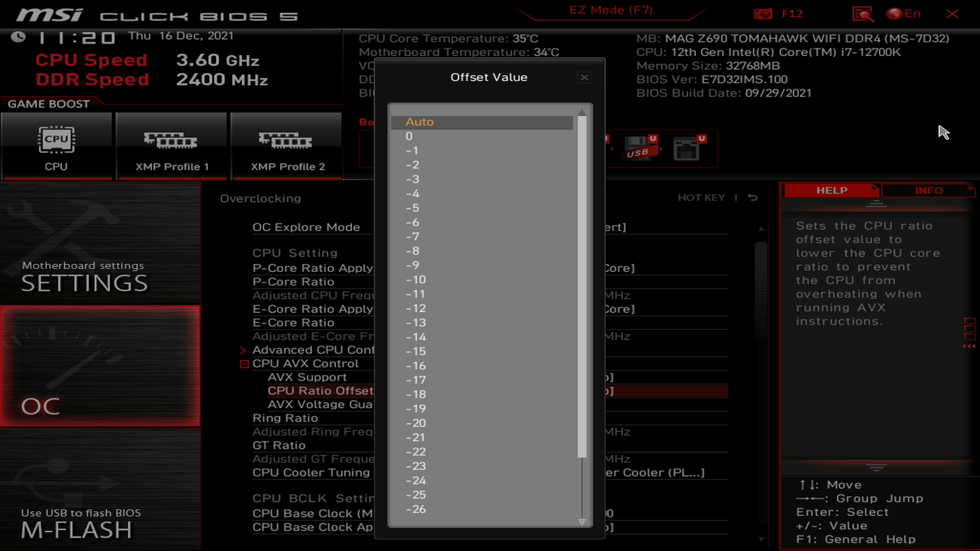Click the help panel bottom collapse handle
Viewport: 980px width, 551px height.
click(876, 467)
